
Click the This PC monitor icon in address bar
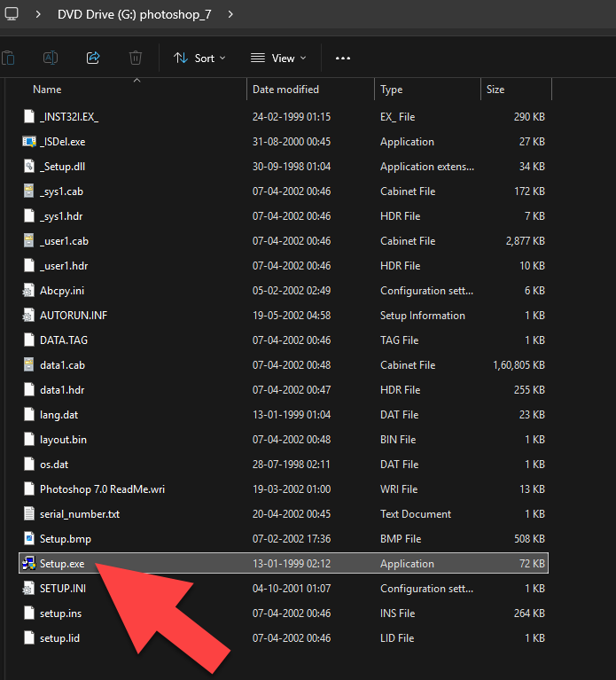click(x=12, y=14)
